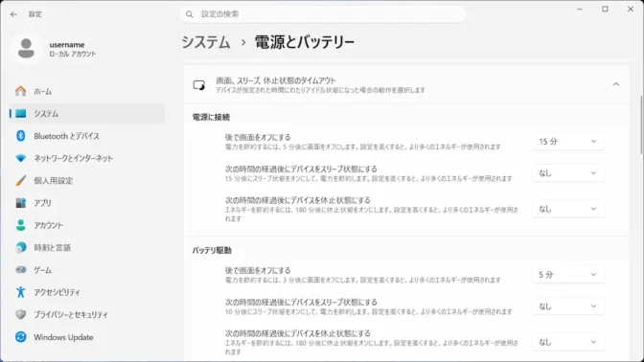Viewport: 644px width, 362px height.
Task: Click the ゲーム controller icon
Action: coord(20,270)
